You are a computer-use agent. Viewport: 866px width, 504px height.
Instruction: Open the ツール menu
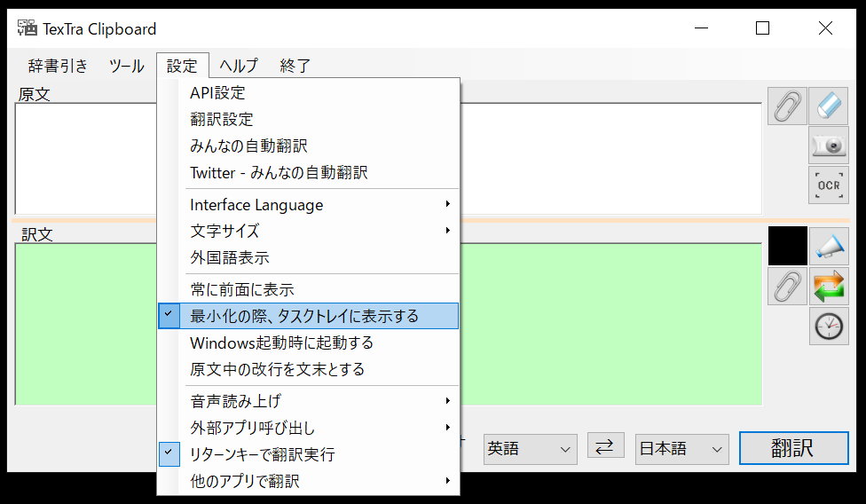click(127, 66)
